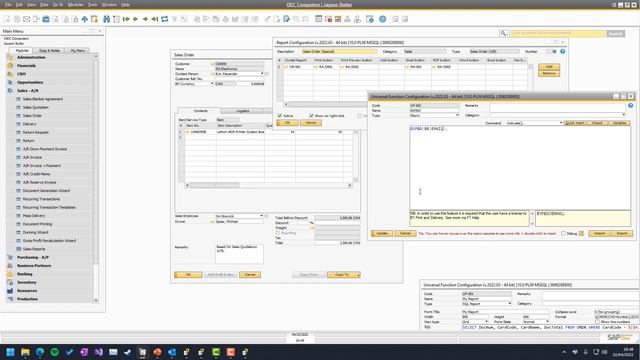Image resolution: width=640 pixels, height=360 pixels.
Task: Click the Export button
Action: point(621,233)
